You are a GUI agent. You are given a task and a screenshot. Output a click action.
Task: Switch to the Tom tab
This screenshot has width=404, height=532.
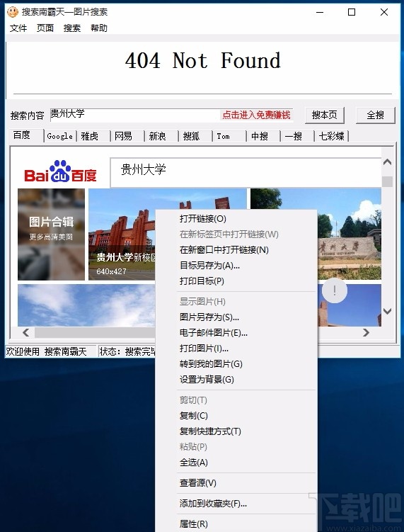tap(229, 136)
